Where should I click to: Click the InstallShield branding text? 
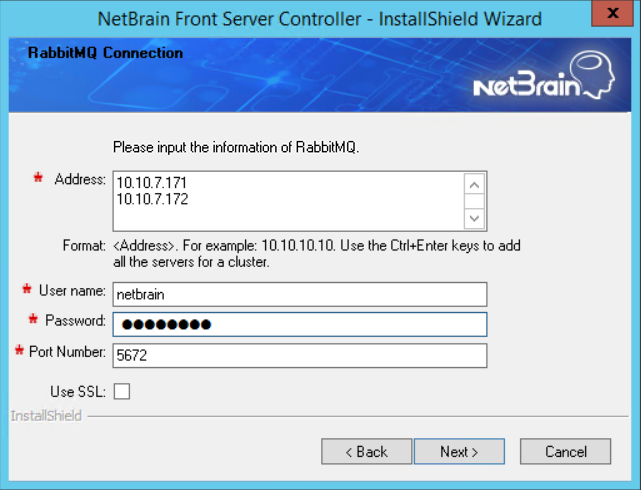coord(46,415)
